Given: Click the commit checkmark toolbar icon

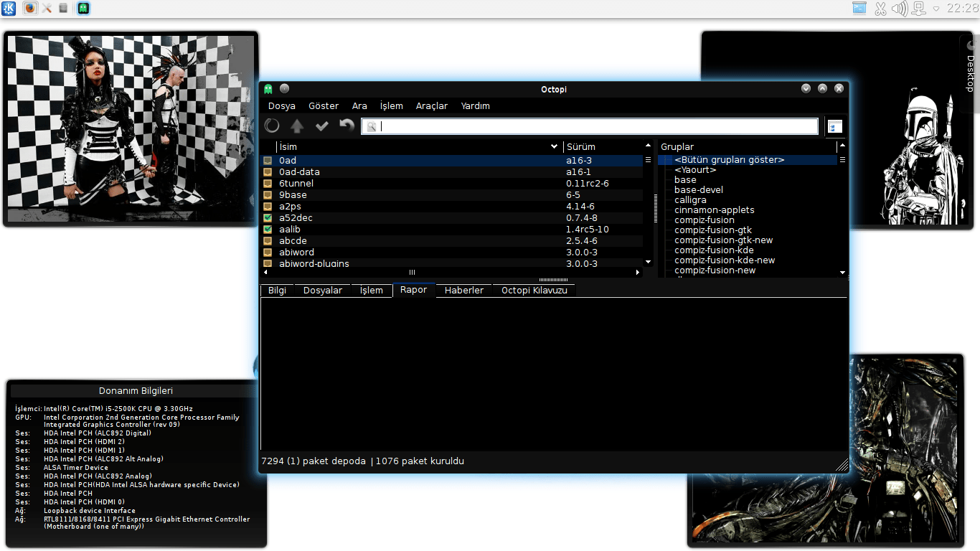Looking at the screenshot, I should [322, 126].
